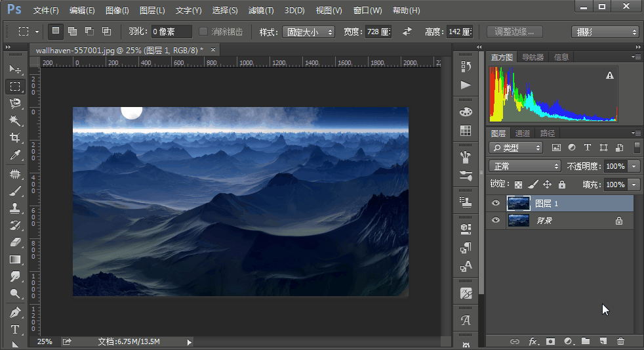Hide 图层 1 layer visibility

point(496,203)
